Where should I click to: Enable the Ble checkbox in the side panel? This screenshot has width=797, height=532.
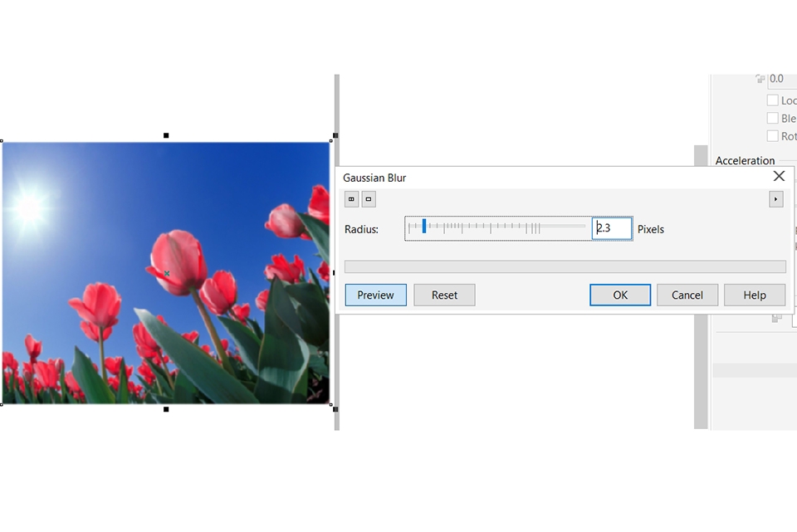772,118
